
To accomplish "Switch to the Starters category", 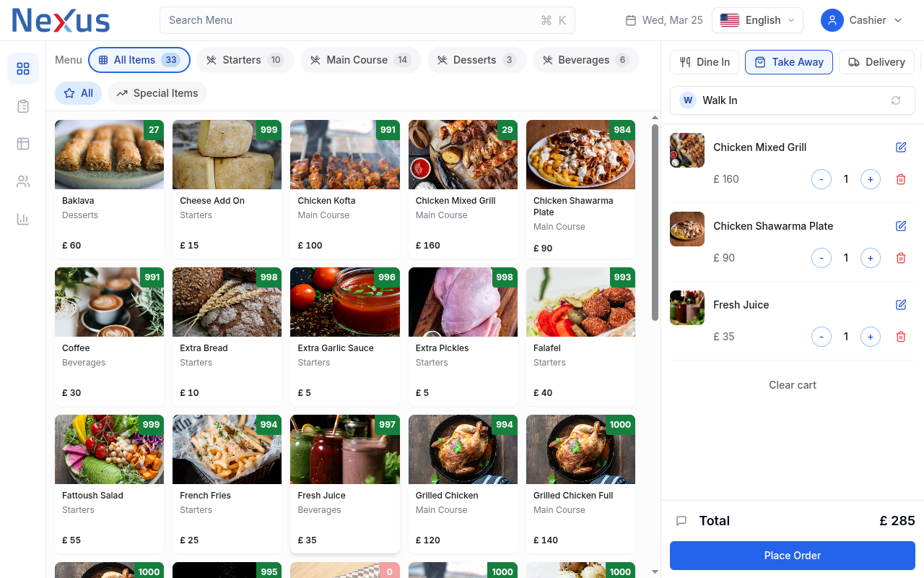I will [245, 60].
